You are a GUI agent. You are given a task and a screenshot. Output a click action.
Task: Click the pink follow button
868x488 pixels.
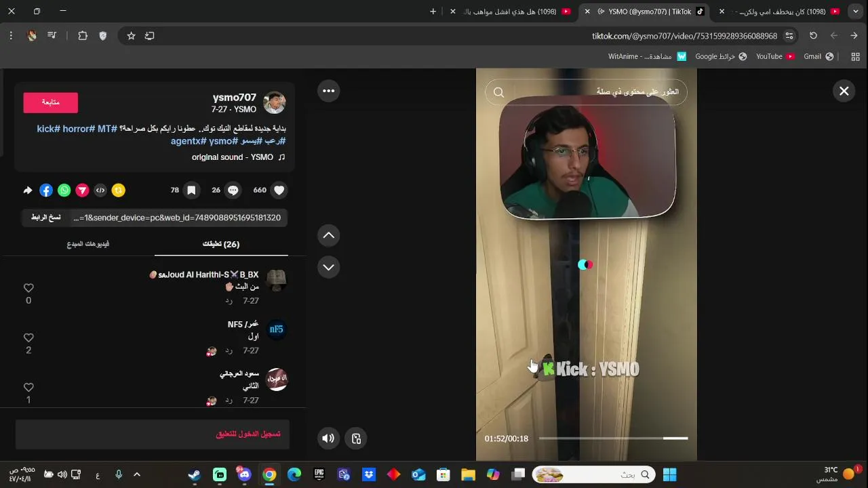(x=51, y=102)
